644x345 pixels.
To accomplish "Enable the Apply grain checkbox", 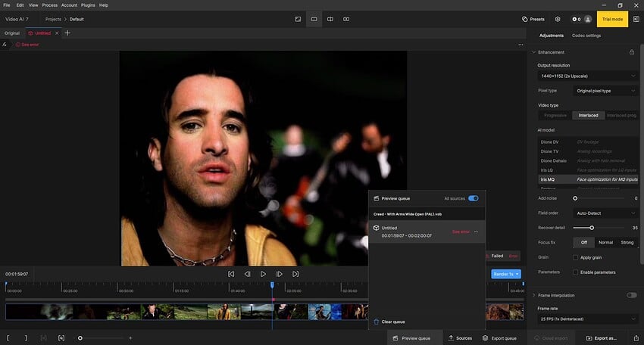I will point(575,258).
